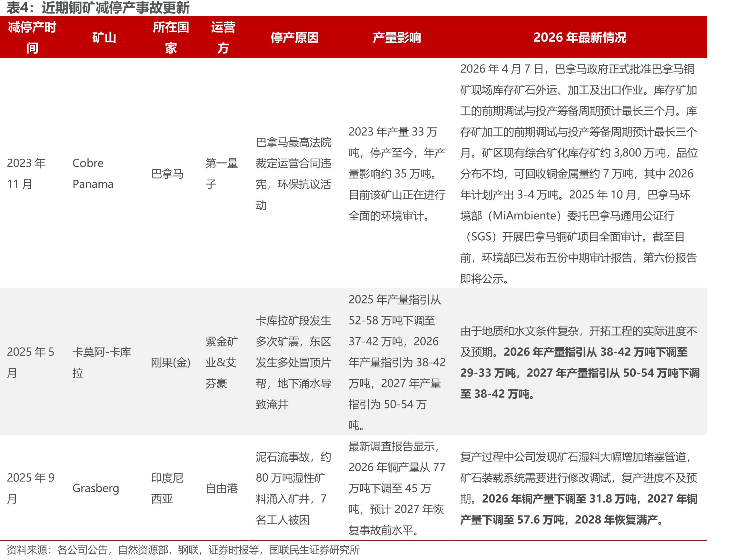This screenshot has width=745, height=560.
Task: Click the update cell starting '由于地质和水文条件复杂'
Action: pos(580,362)
